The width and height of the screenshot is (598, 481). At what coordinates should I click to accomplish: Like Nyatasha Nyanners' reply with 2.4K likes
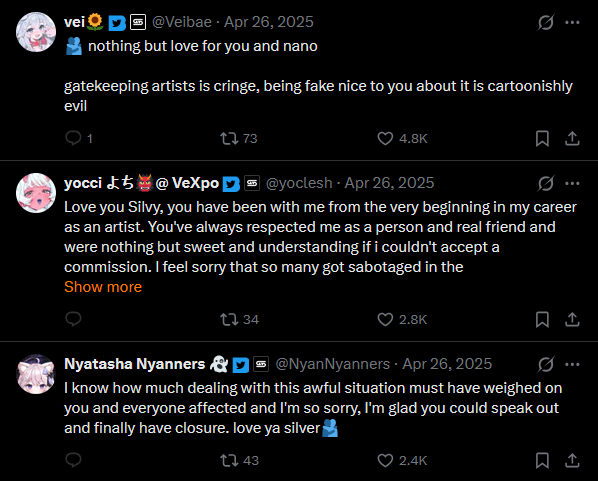point(385,460)
